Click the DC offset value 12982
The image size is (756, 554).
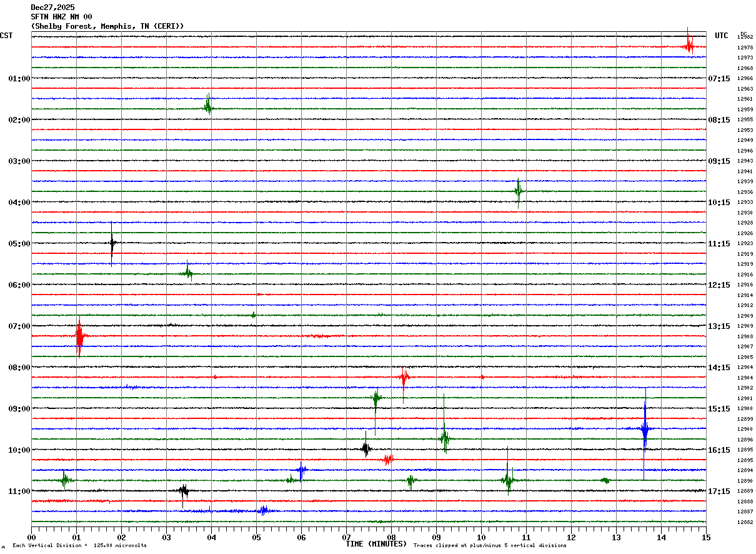745,38
